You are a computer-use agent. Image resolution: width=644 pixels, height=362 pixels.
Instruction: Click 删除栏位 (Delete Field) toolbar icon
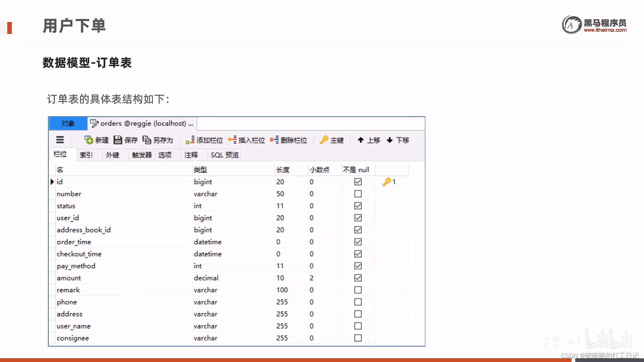pyautogui.click(x=274, y=140)
